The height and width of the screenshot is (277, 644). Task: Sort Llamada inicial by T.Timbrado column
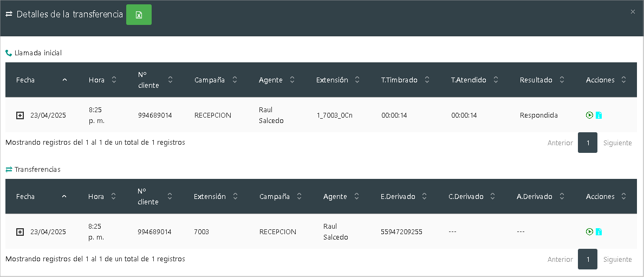coord(405,80)
